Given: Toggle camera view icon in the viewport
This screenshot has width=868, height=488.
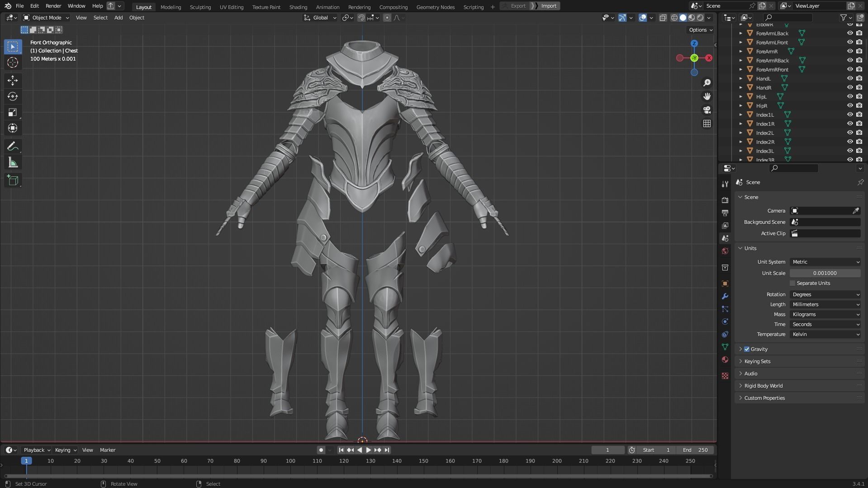Looking at the screenshot, I should click(x=707, y=110).
